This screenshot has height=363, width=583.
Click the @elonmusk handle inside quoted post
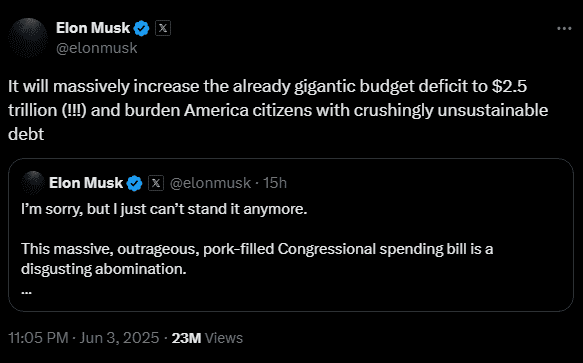click(x=210, y=183)
